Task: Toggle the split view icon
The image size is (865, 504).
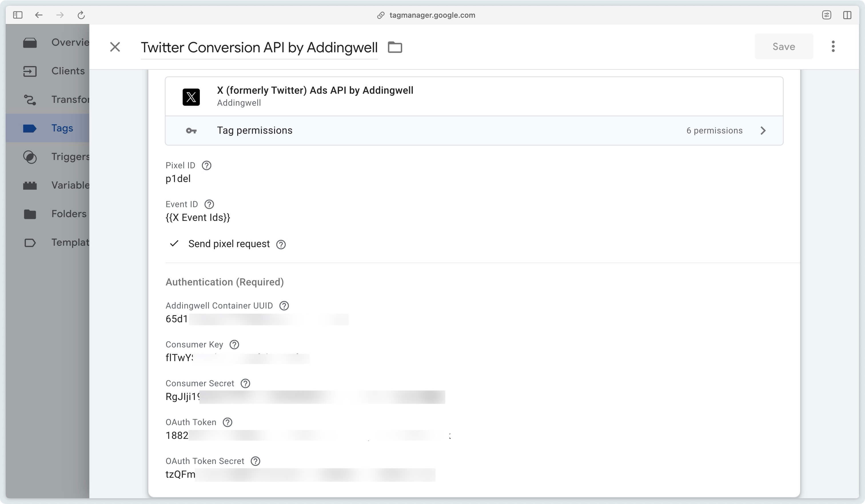Action: (x=847, y=15)
